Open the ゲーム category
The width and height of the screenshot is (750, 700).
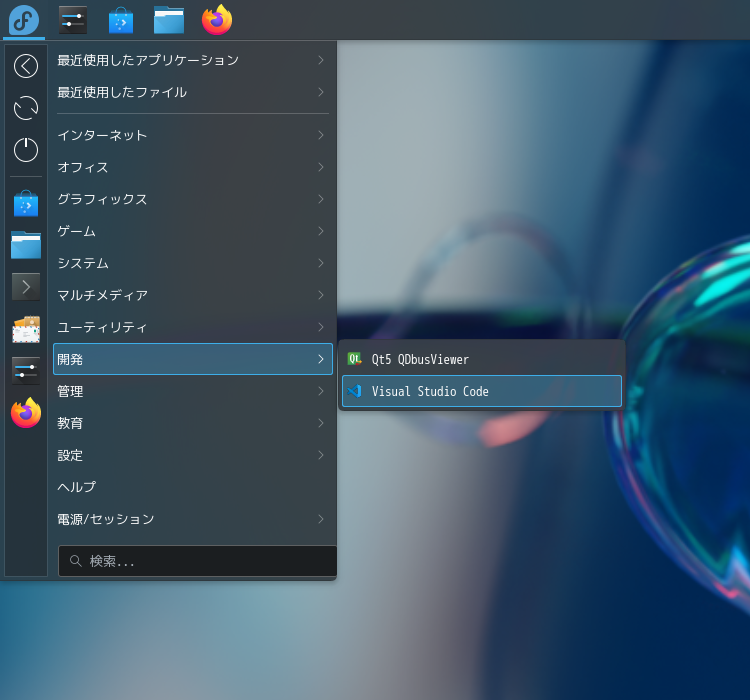click(x=193, y=231)
